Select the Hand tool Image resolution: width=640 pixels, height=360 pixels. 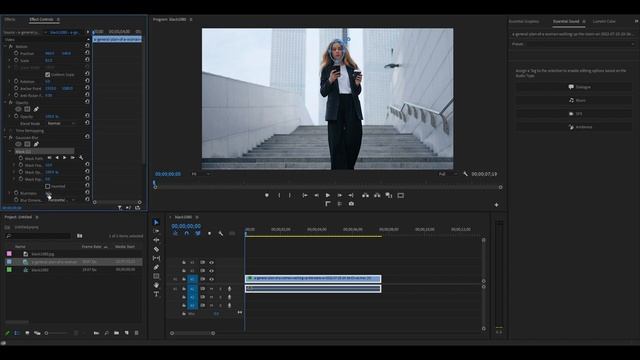tap(156, 285)
